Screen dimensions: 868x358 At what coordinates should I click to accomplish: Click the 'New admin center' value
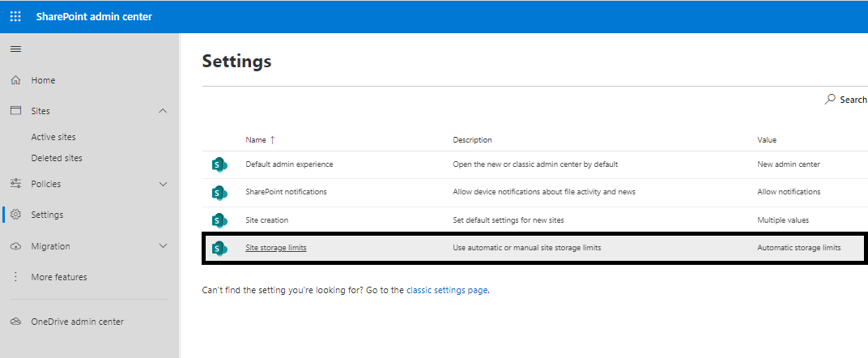pyautogui.click(x=789, y=164)
